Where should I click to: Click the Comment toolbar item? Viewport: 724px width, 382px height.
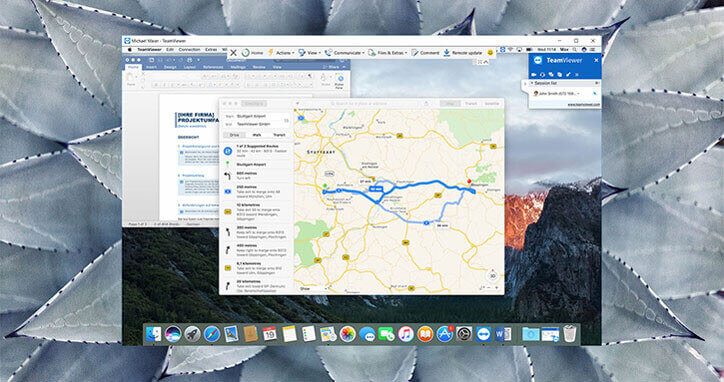(x=426, y=53)
